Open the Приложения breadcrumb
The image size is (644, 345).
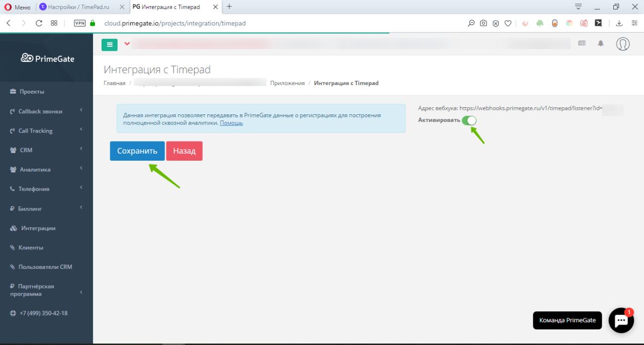pyautogui.click(x=287, y=83)
